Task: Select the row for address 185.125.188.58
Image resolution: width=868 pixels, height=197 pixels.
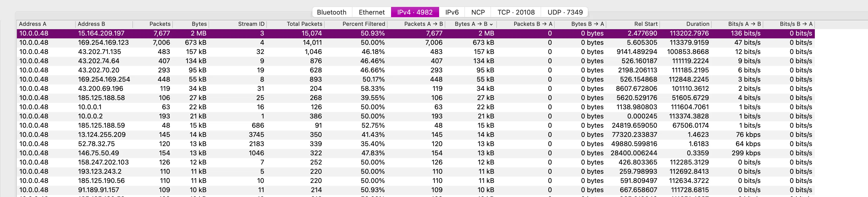Action: pyautogui.click(x=101, y=98)
